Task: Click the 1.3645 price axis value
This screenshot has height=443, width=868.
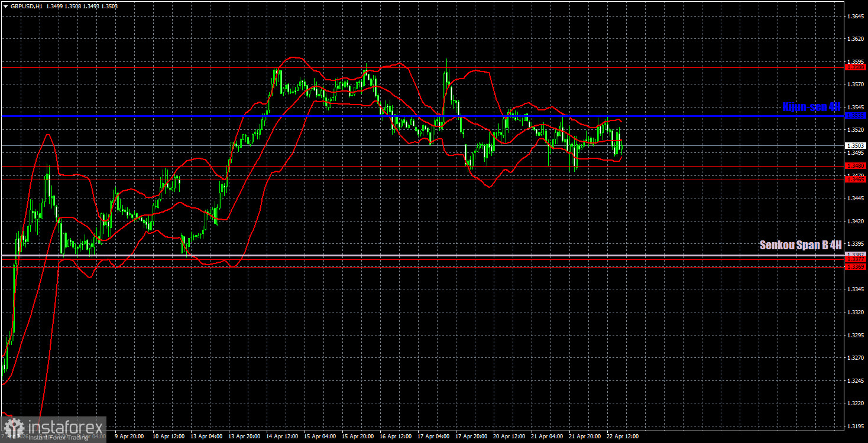Action: 856,16
